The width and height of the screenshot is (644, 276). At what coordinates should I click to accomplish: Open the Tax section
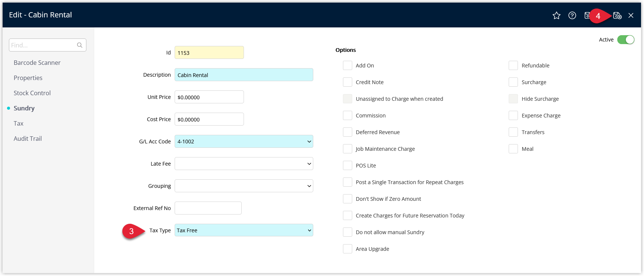[19, 123]
